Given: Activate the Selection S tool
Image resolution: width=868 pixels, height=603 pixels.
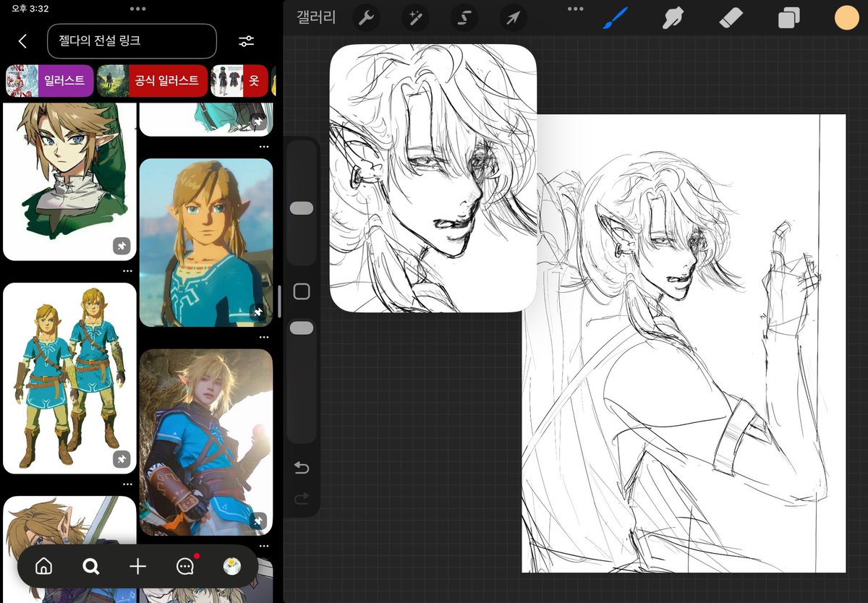Looking at the screenshot, I should [x=464, y=18].
